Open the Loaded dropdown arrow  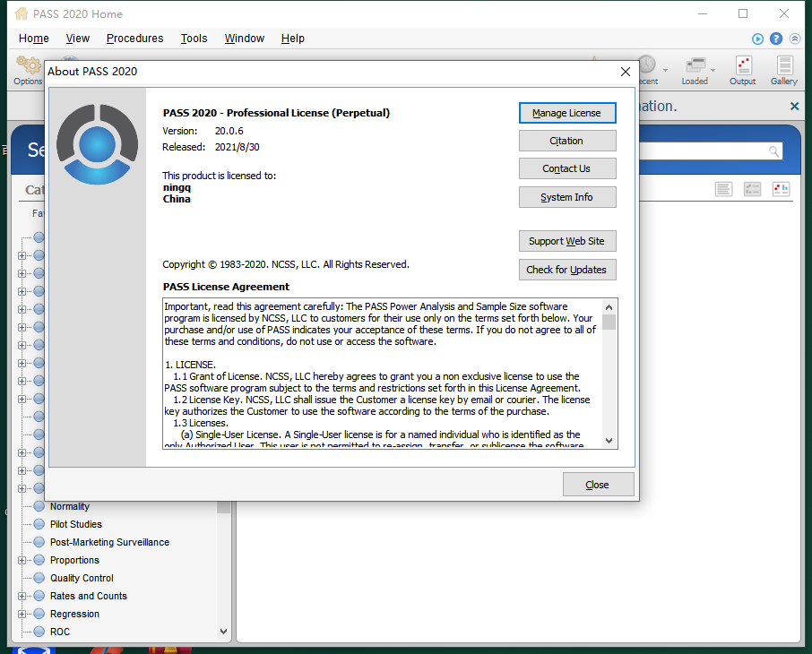point(713,70)
